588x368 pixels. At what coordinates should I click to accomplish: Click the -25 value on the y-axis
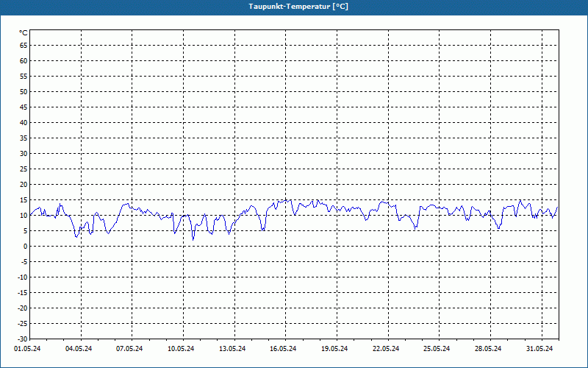23,323
